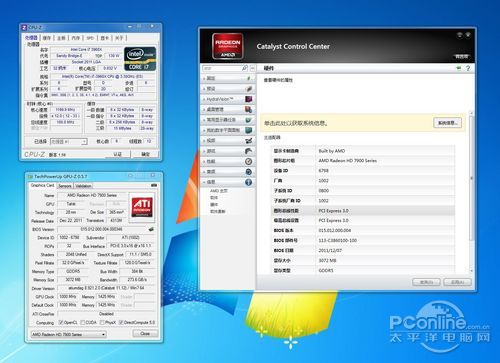Click the Catalyst sidebar search input field
The height and width of the screenshot is (363, 500).
coord(222,68)
